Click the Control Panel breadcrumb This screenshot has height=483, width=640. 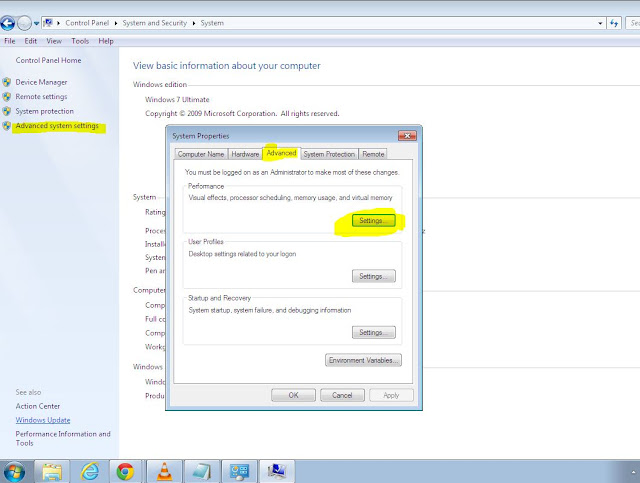pyautogui.click(x=87, y=23)
